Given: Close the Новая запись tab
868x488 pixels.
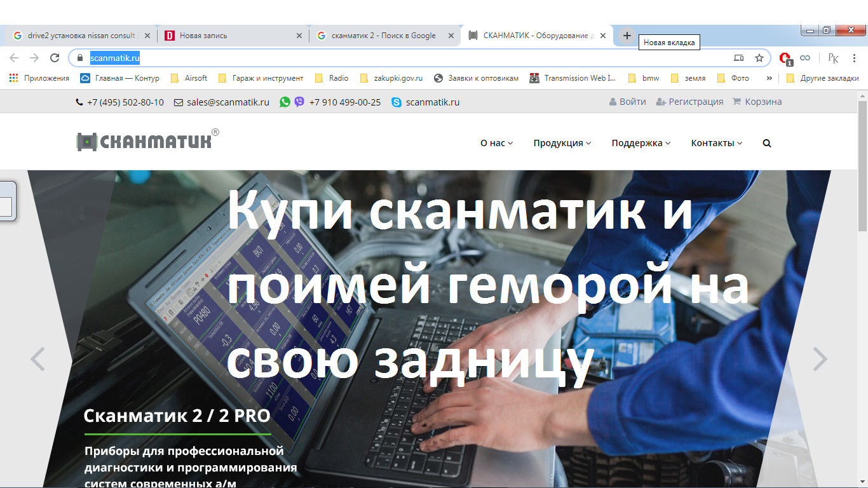Looking at the screenshot, I should [x=299, y=36].
